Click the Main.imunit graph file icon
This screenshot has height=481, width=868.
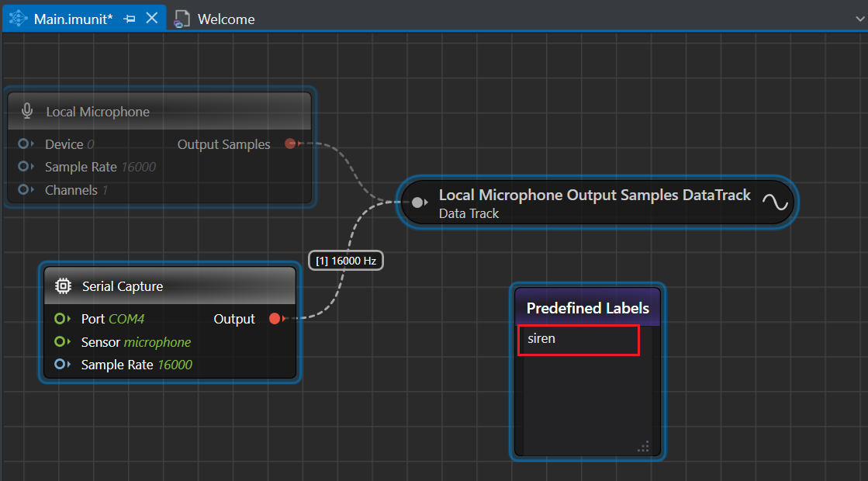[x=19, y=19]
